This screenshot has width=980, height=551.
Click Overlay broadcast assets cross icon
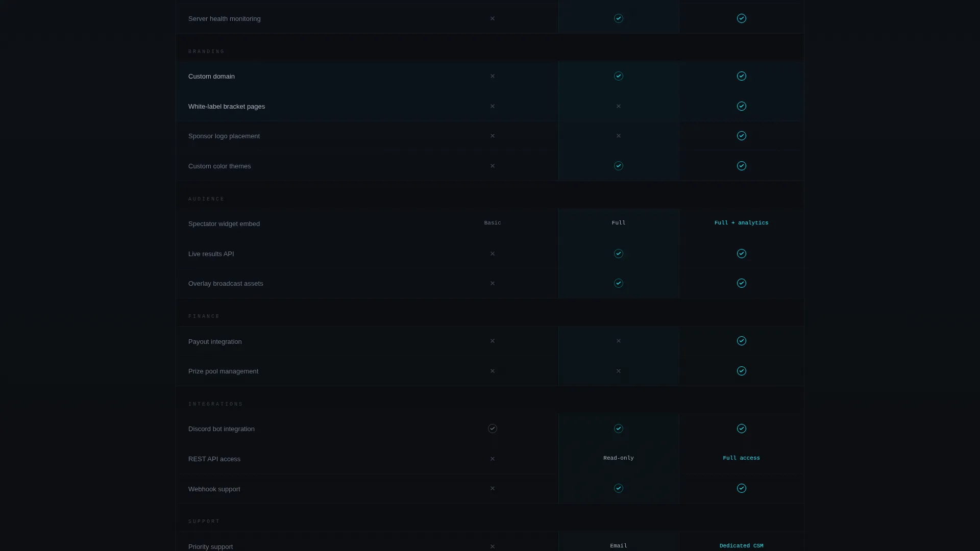coord(493,283)
